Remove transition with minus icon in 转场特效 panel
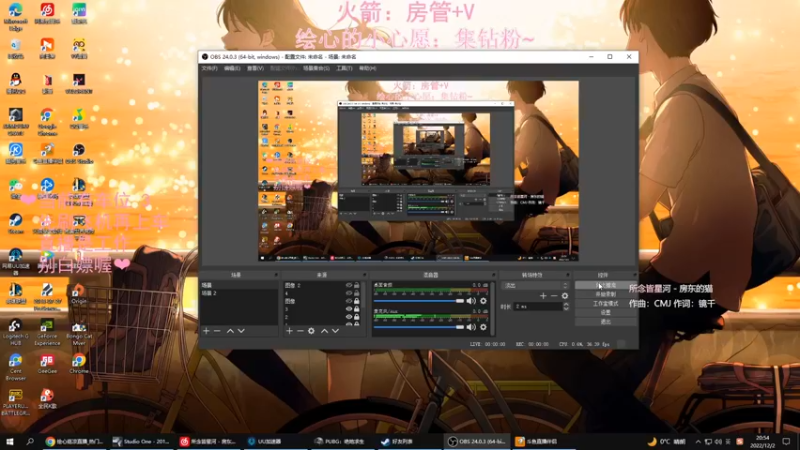The height and width of the screenshot is (450, 800). [x=554, y=296]
